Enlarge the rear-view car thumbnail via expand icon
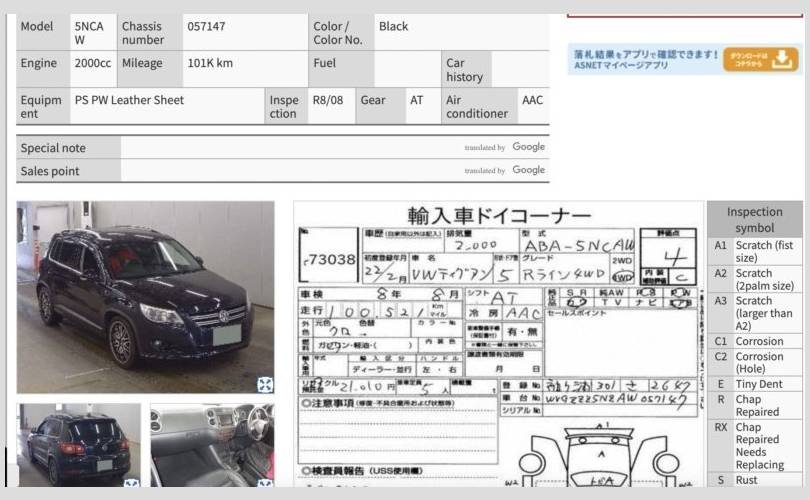 tap(132, 484)
